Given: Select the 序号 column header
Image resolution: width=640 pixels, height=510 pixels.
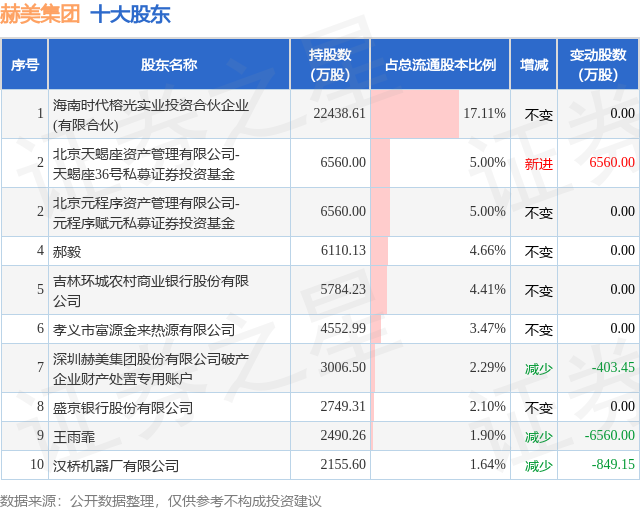Looking at the screenshot, I should [24, 64].
